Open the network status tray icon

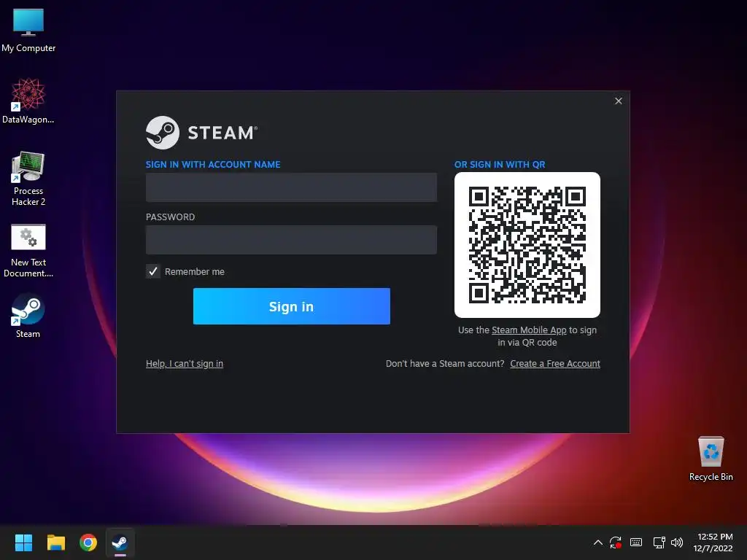[659, 542]
